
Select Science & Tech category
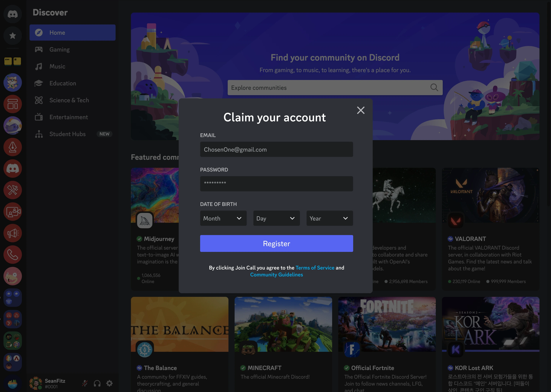[72, 100]
